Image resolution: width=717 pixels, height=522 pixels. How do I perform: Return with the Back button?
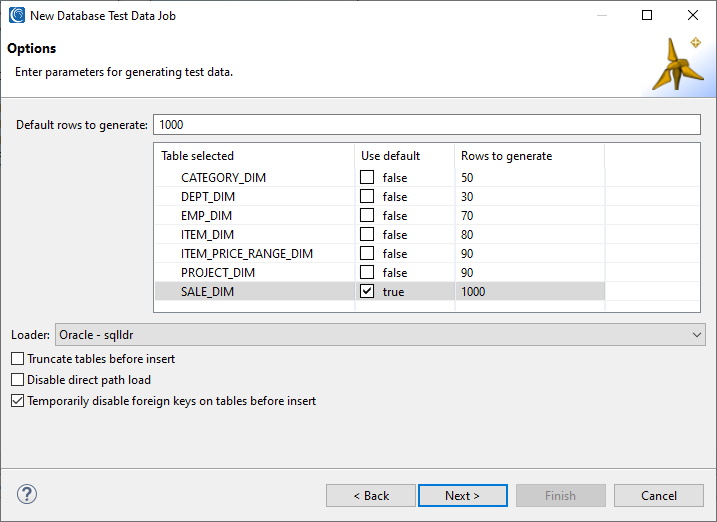371,495
